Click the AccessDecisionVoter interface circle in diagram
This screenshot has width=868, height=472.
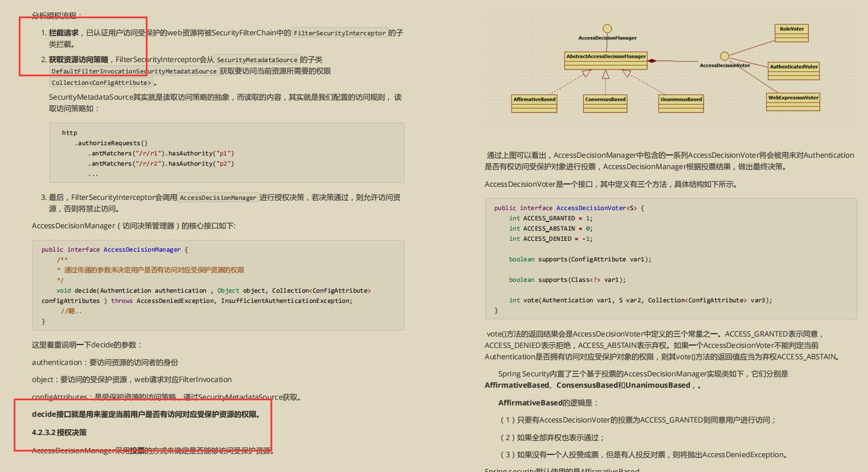[724, 56]
